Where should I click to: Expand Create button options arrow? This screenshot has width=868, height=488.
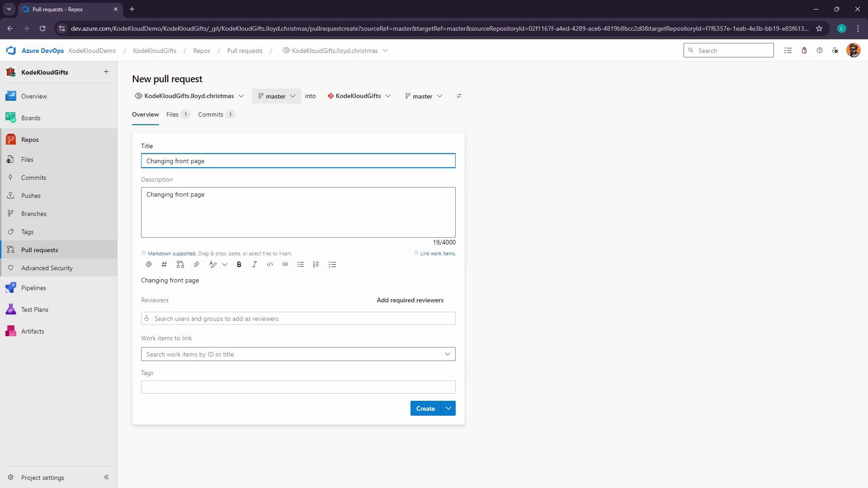448,408
